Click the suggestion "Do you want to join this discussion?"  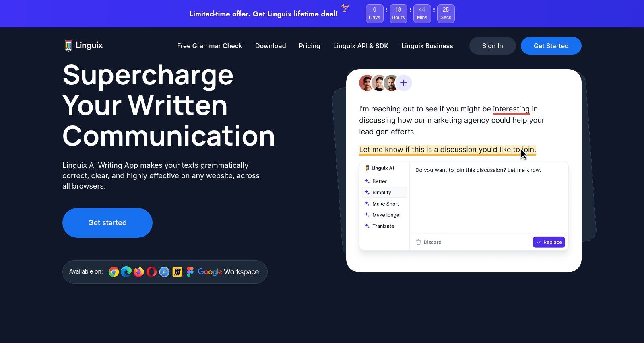pos(460,170)
